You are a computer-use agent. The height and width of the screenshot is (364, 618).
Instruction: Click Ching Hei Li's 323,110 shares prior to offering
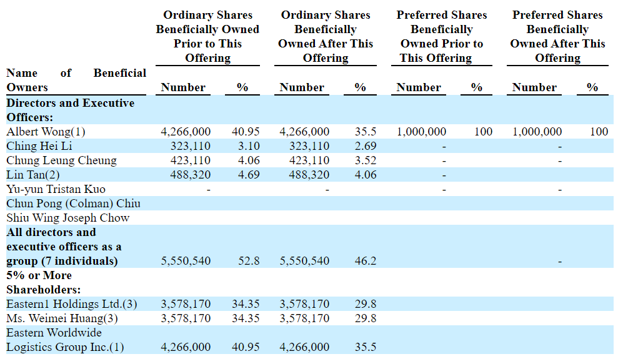pos(191,146)
